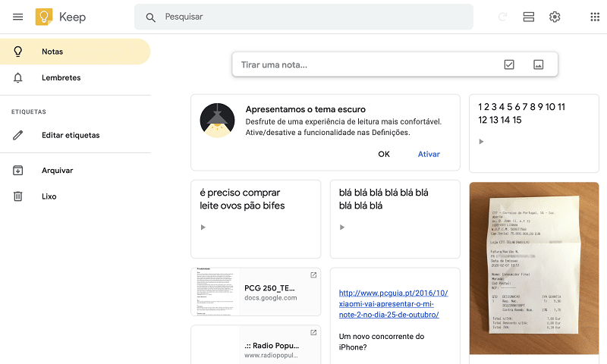Dismiss dark theme banner with OK
The image size is (607, 364).
click(x=384, y=154)
